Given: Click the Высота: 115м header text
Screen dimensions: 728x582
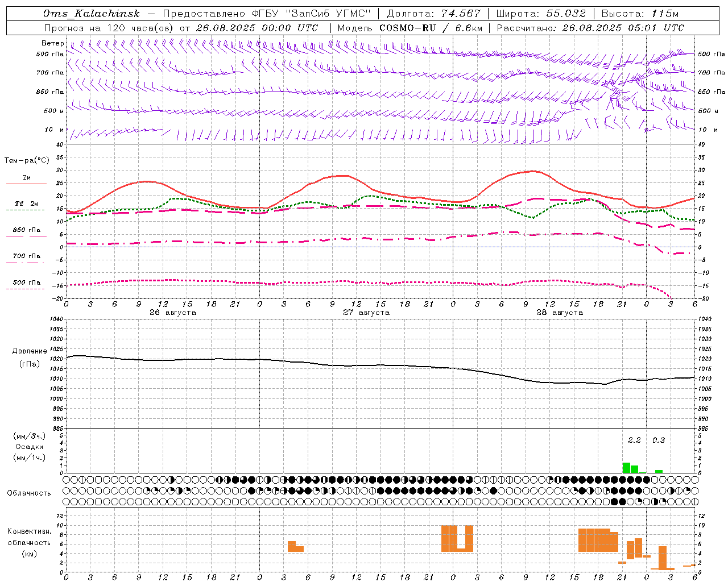Looking at the screenshot, I should point(640,14).
